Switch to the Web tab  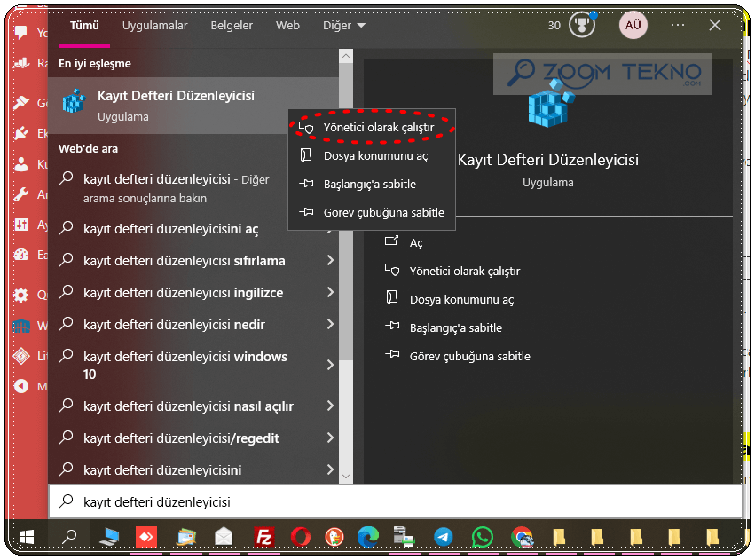coord(287,25)
